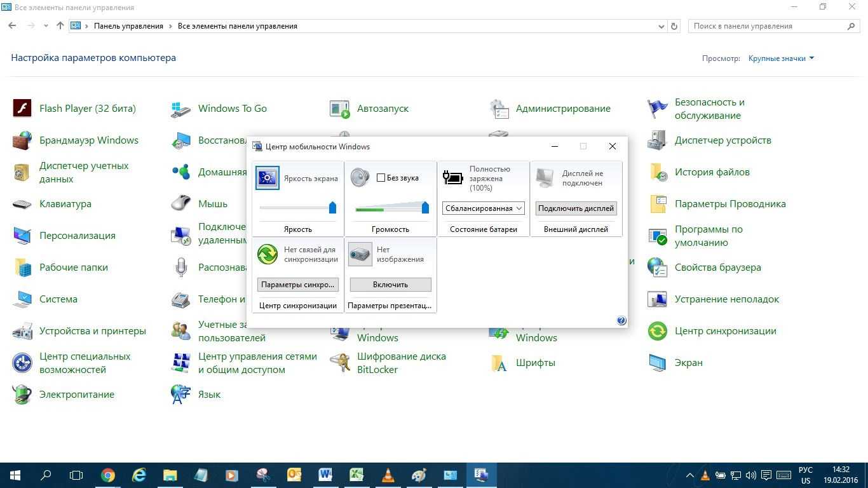
Task: Click the Up one level arrow
Action: [x=60, y=26]
